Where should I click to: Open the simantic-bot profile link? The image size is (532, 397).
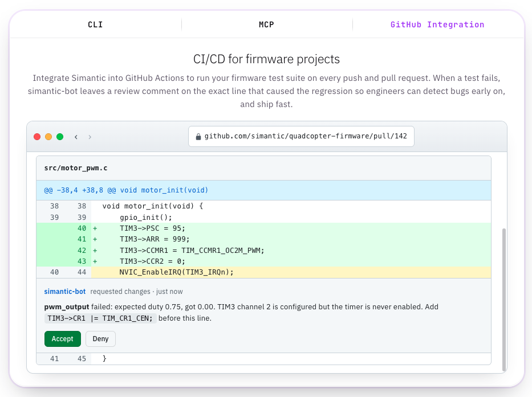coord(65,292)
